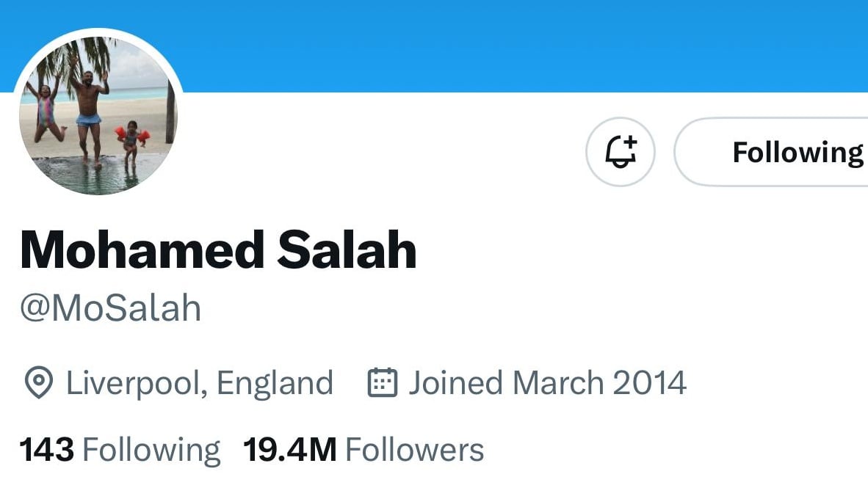868x488 pixels.
Task: Click the 19.4M followers count
Action: [289, 449]
